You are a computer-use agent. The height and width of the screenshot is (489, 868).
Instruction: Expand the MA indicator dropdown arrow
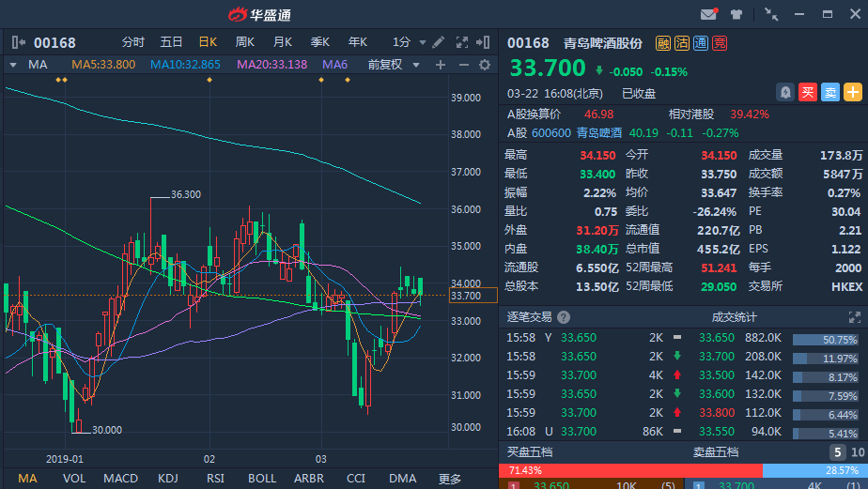[x=13, y=65]
